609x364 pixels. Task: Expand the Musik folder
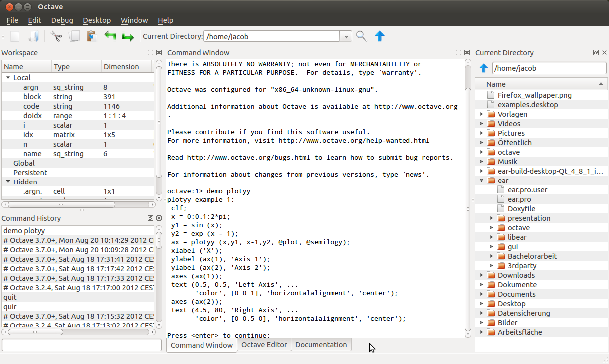pyautogui.click(x=481, y=162)
